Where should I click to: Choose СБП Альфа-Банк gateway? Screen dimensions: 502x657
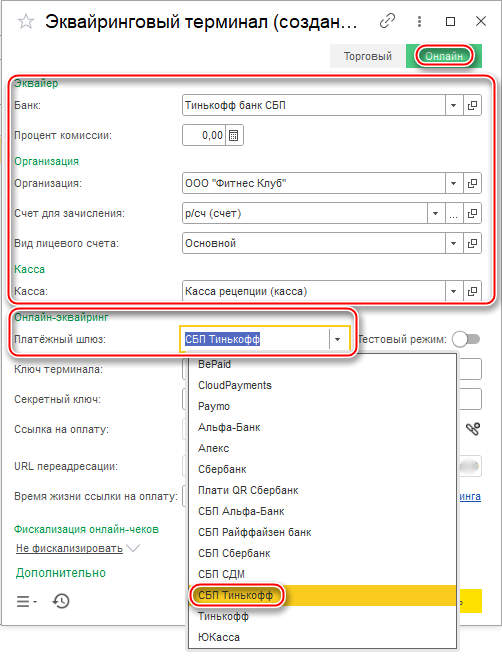(322, 511)
